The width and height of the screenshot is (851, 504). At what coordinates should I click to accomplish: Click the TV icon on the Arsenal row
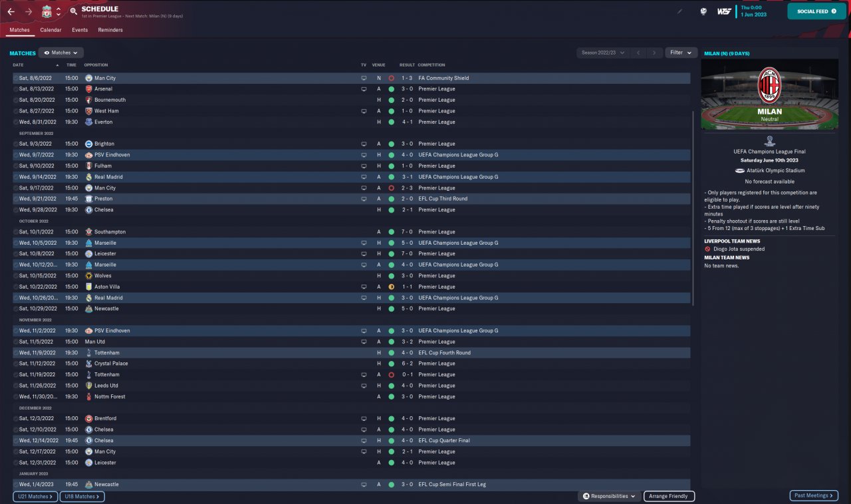364,89
